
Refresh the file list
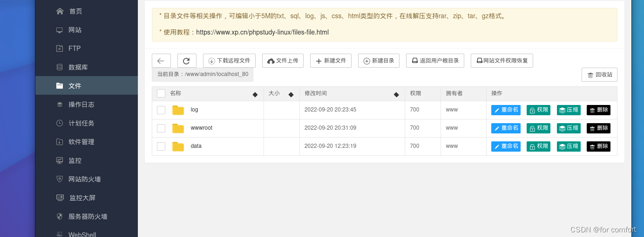click(x=187, y=61)
